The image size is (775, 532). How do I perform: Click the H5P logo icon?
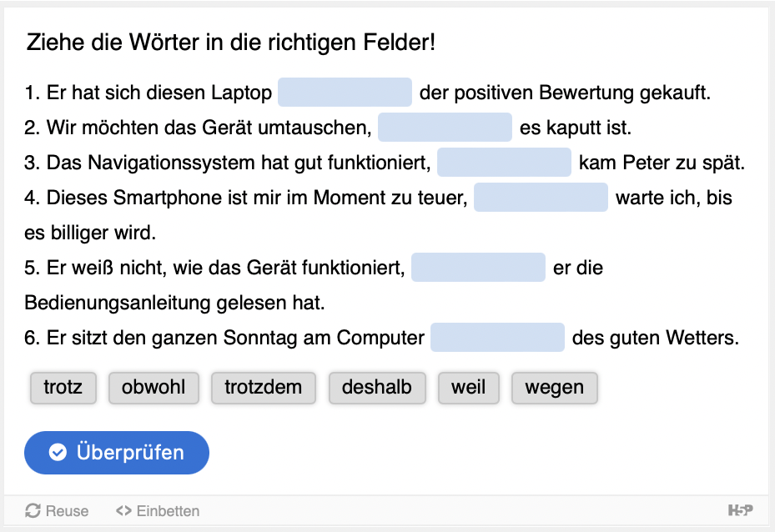point(738,509)
